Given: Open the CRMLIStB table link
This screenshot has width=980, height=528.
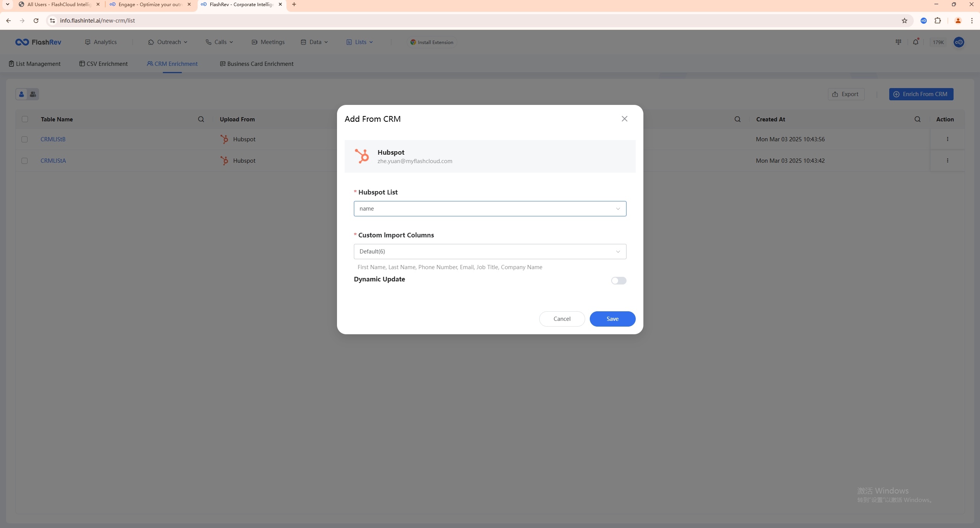Looking at the screenshot, I should click(x=53, y=139).
